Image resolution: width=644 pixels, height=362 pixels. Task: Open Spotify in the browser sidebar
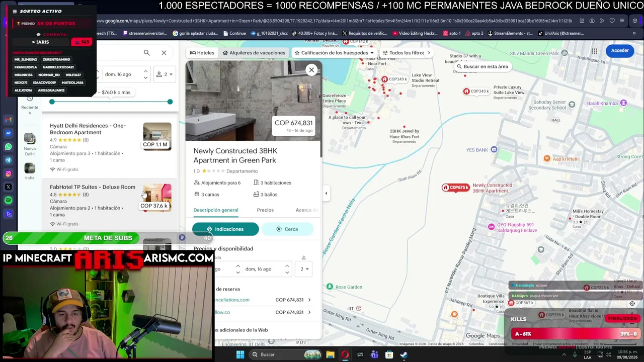coord(8,201)
